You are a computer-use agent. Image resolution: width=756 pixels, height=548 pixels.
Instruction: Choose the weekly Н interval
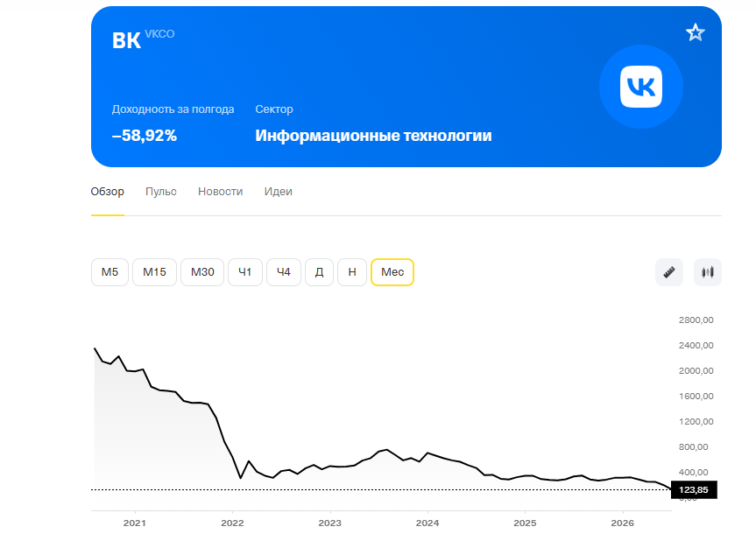352,272
